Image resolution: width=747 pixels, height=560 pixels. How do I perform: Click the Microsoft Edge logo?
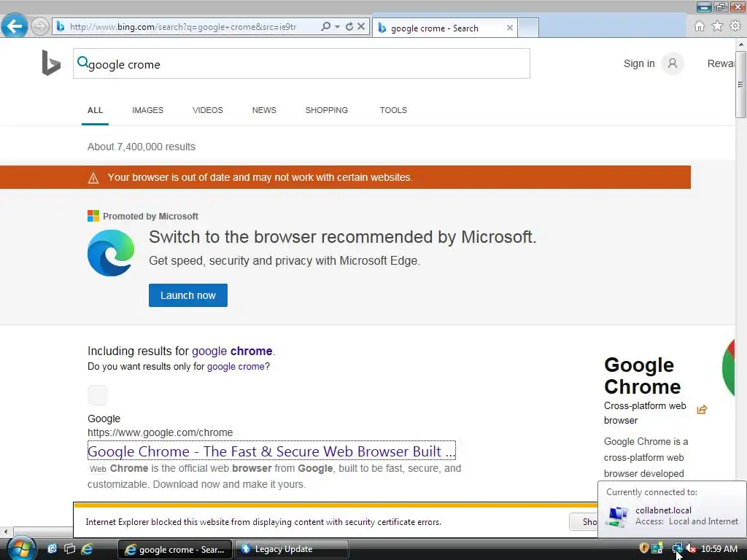(x=111, y=253)
